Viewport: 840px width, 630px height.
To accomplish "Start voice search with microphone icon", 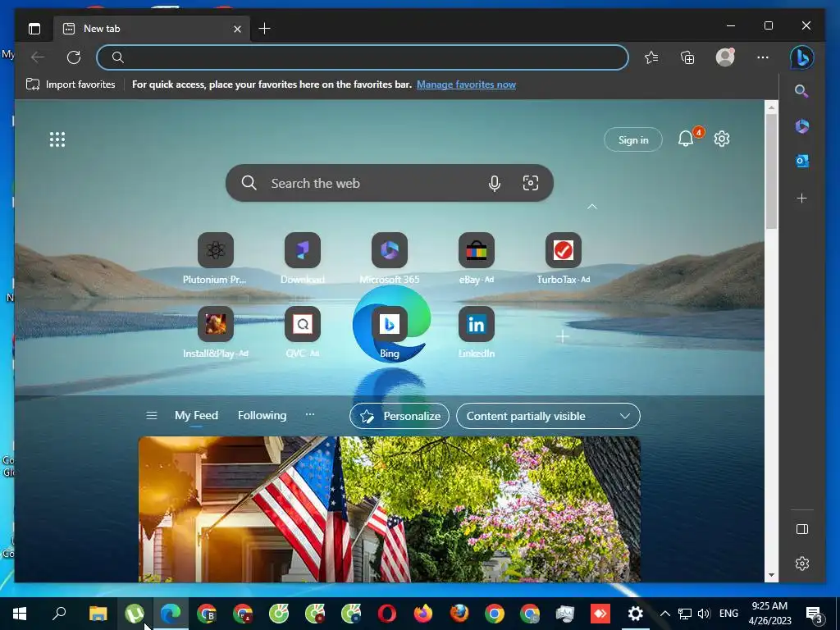I will coord(495,183).
